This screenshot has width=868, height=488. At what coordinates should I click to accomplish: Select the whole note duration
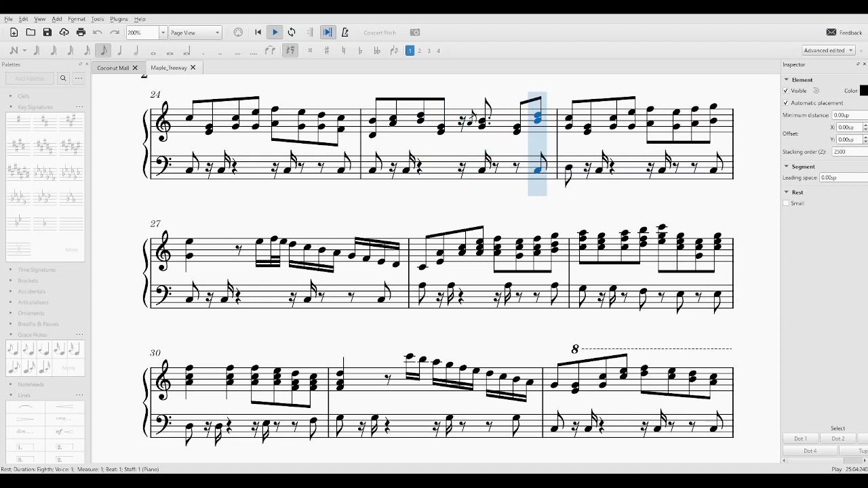tap(153, 52)
